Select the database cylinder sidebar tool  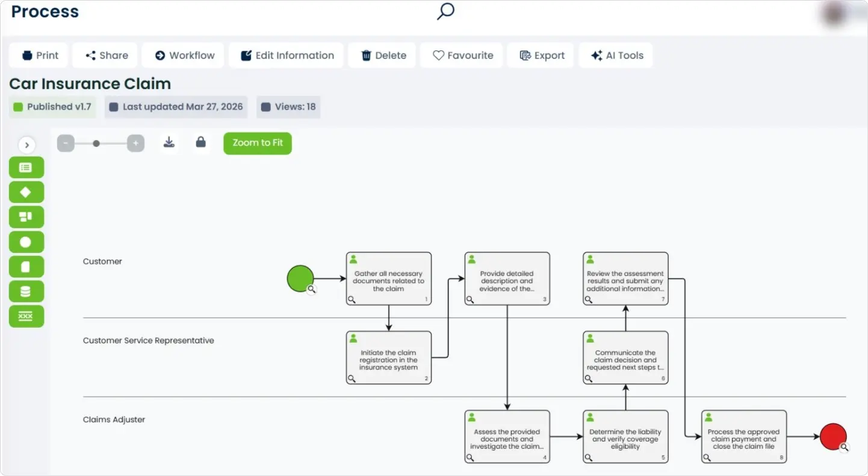pyautogui.click(x=26, y=292)
